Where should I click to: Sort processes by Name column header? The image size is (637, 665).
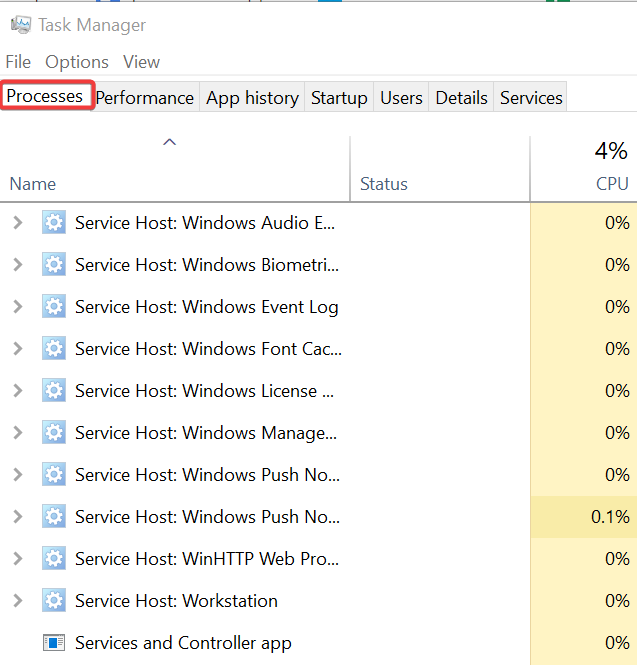(33, 184)
